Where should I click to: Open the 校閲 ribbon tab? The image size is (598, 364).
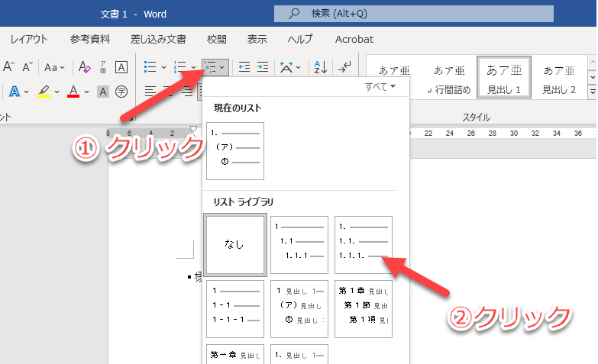[217, 39]
